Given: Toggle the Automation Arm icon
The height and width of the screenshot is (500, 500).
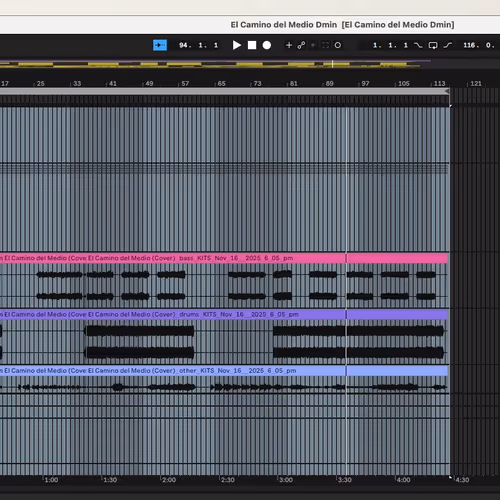Looking at the screenshot, I should (301, 45).
